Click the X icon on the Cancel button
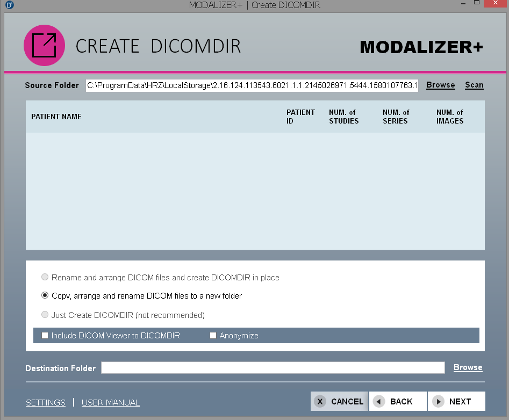Image resolution: width=509 pixels, height=420 pixels. pos(320,401)
